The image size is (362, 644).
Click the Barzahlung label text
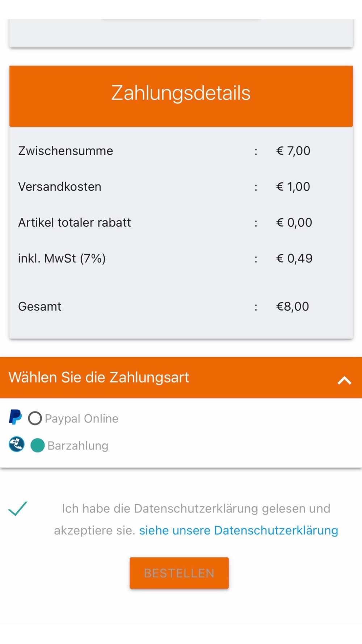point(78,446)
